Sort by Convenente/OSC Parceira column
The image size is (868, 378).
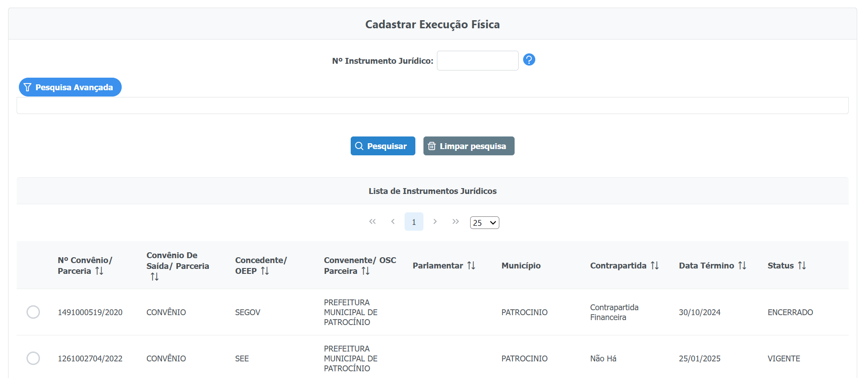click(x=366, y=271)
